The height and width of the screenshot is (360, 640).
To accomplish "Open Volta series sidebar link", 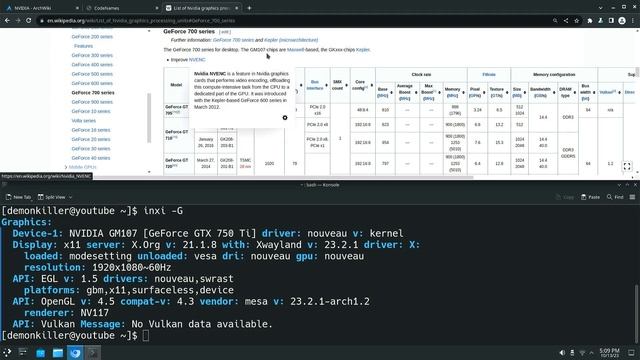I will pyautogui.click(x=83, y=120).
